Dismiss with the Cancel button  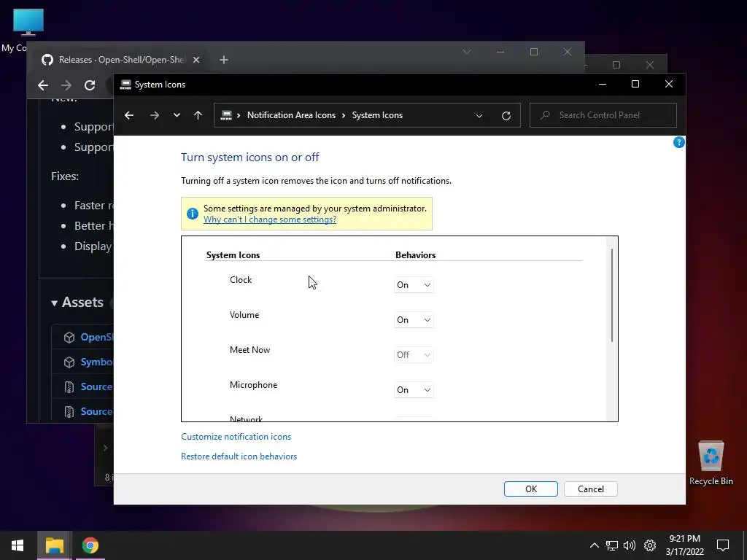[591, 489]
